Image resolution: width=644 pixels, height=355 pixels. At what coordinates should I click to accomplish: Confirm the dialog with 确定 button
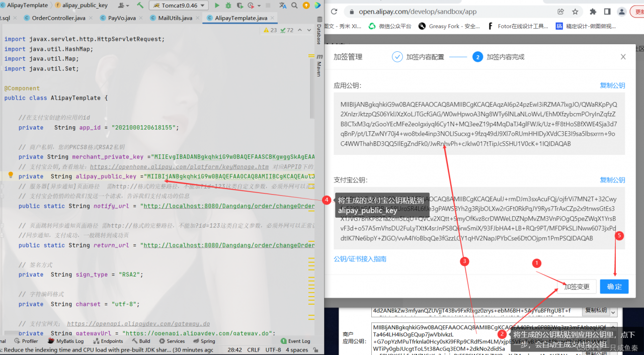pos(614,287)
